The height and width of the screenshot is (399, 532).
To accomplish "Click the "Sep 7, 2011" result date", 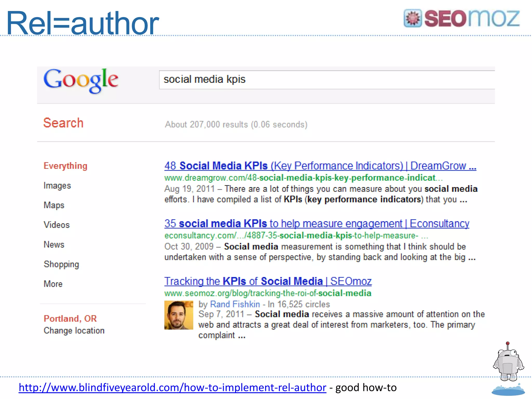I will coord(221,314).
